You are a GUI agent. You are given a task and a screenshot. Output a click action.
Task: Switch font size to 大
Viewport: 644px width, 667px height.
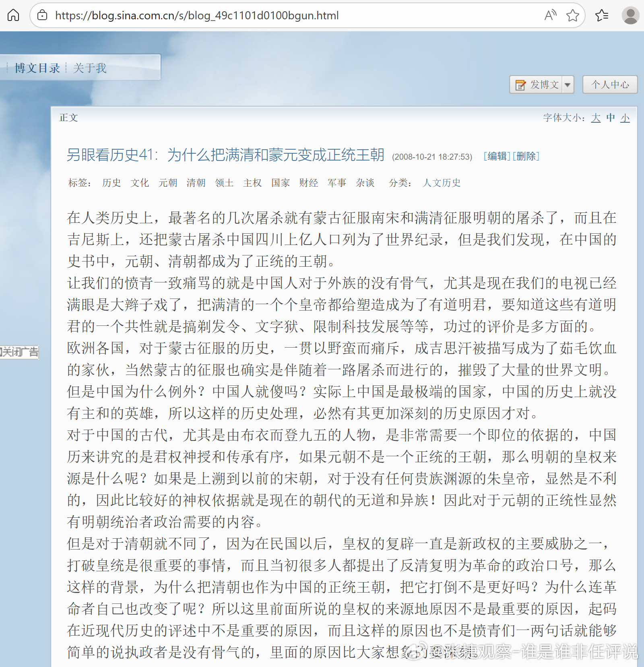point(596,118)
